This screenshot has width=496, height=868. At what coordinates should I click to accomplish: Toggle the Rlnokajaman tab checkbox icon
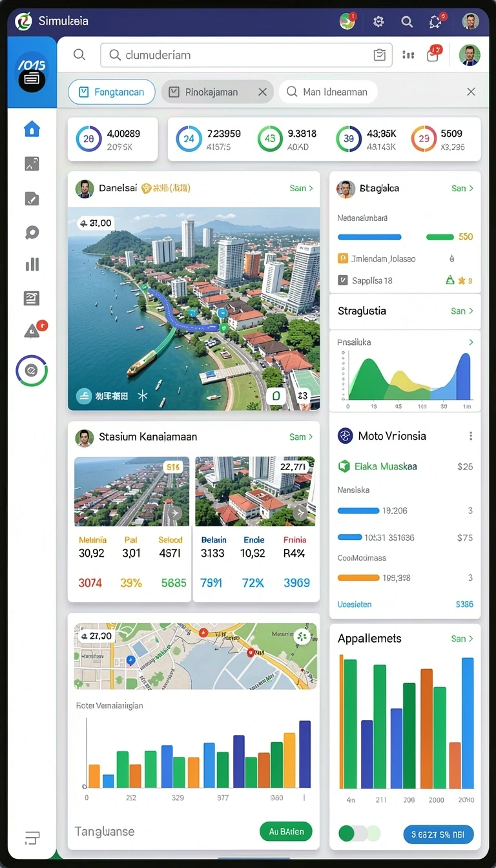click(174, 92)
